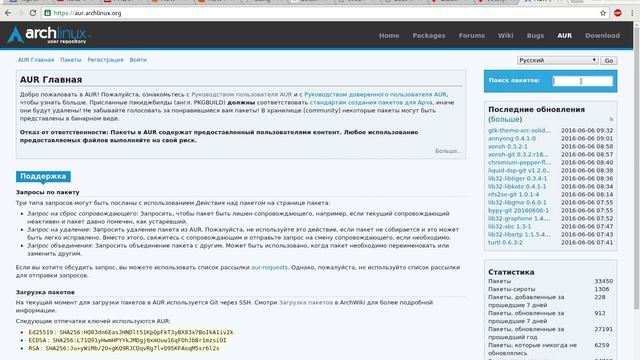Open the annyong 0.4.1-0 package link

[512, 138]
